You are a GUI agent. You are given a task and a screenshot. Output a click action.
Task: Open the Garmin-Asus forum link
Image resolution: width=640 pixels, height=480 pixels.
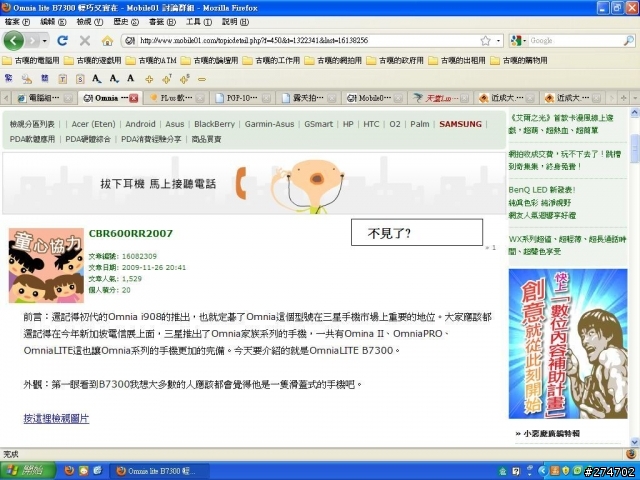[x=269, y=124]
